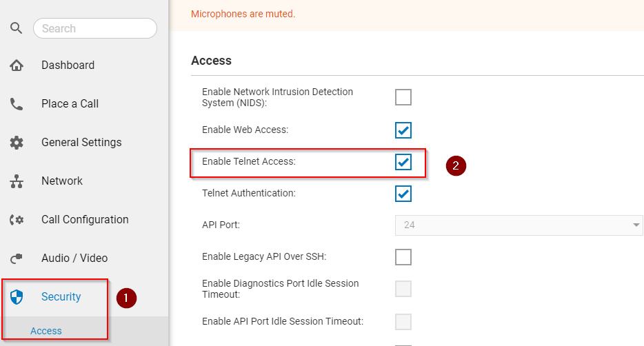
Task: Click the Network topology icon
Action: 17,181
